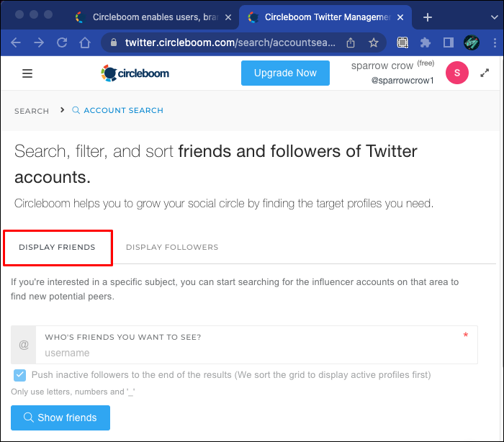The height and width of the screenshot is (442, 504).
Task: Open the hamburger sidebar menu
Action: 27,73
